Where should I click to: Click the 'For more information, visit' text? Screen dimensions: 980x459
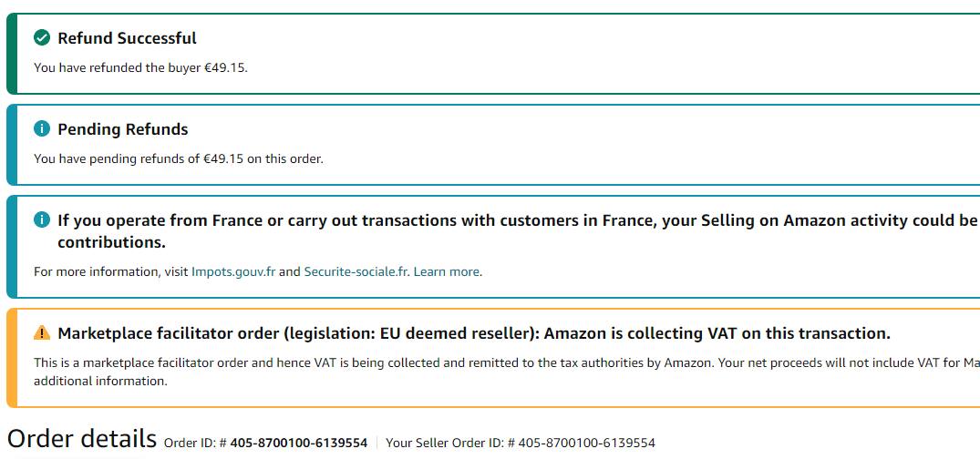pos(111,271)
